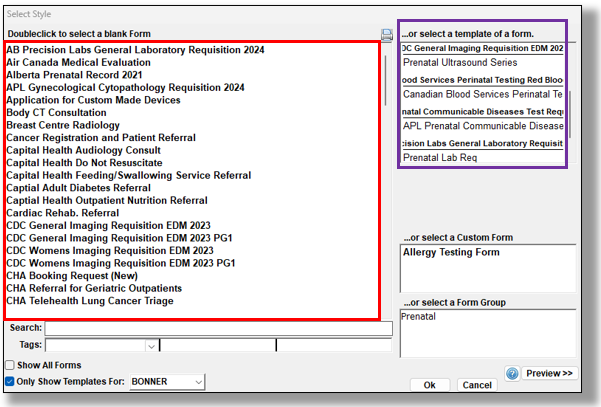Click the Cancel button
The image size is (601, 407).
477,385
